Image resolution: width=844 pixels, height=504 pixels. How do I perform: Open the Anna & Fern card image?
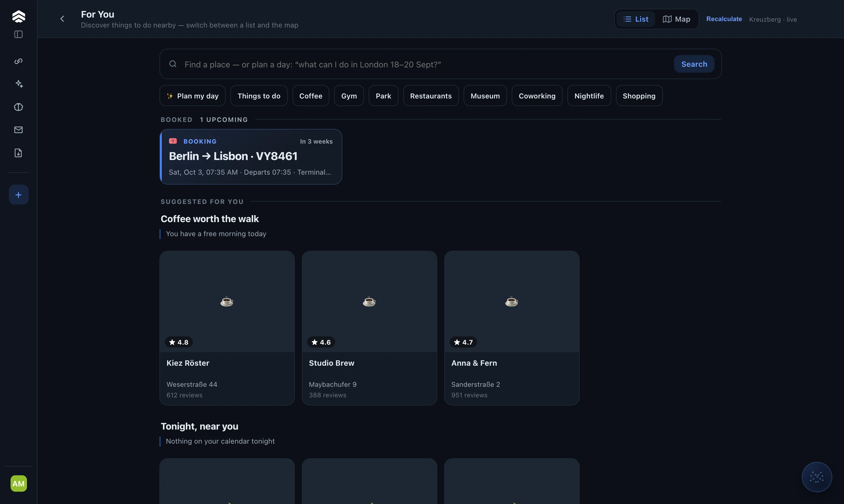point(512,302)
